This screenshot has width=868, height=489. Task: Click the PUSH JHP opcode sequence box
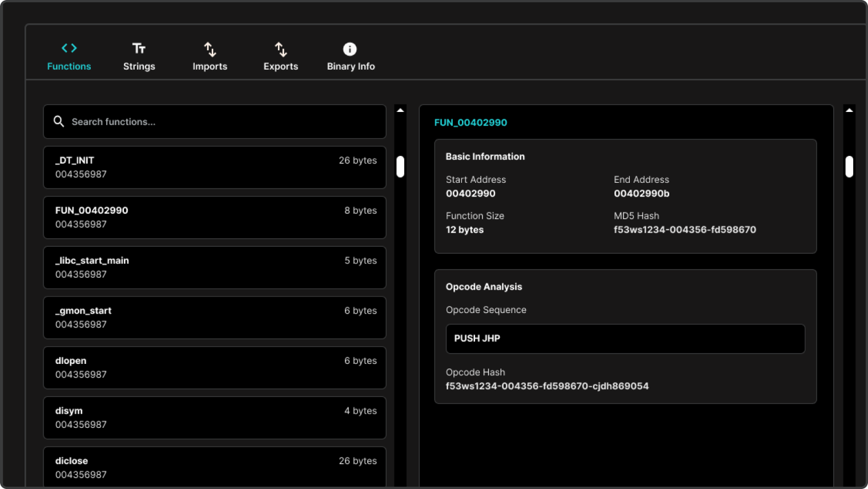pyautogui.click(x=625, y=339)
